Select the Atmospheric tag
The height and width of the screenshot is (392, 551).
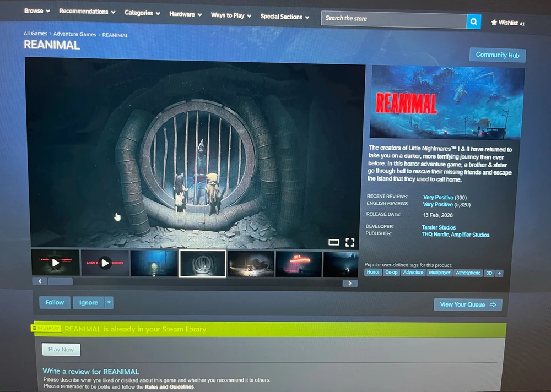[x=468, y=273]
